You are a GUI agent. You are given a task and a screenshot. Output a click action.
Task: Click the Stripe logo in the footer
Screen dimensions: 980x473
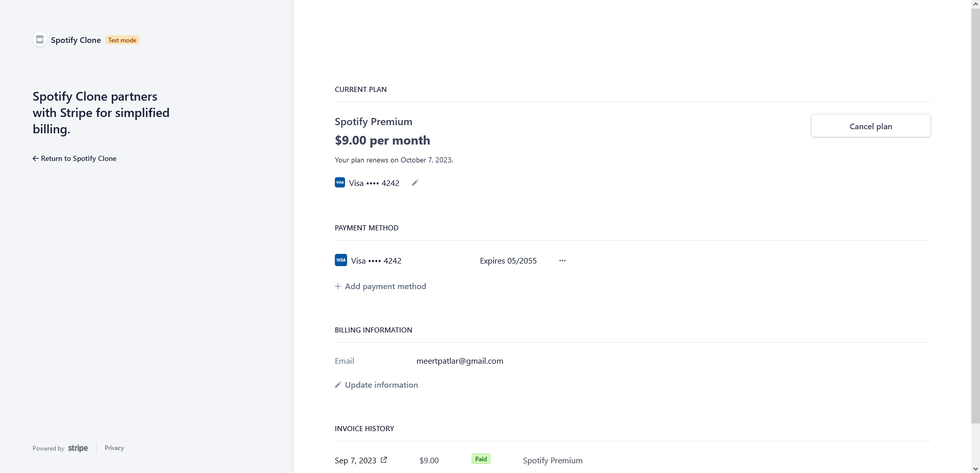click(78, 448)
